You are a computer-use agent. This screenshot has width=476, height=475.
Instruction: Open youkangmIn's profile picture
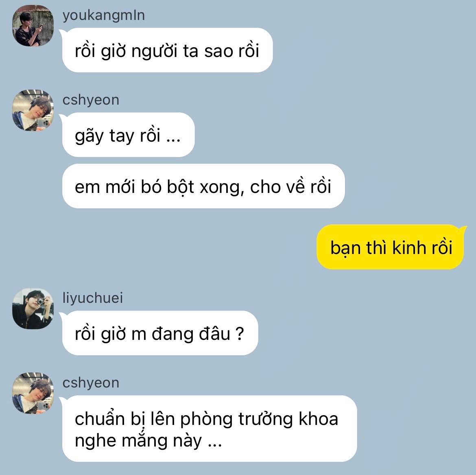click(x=33, y=26)
